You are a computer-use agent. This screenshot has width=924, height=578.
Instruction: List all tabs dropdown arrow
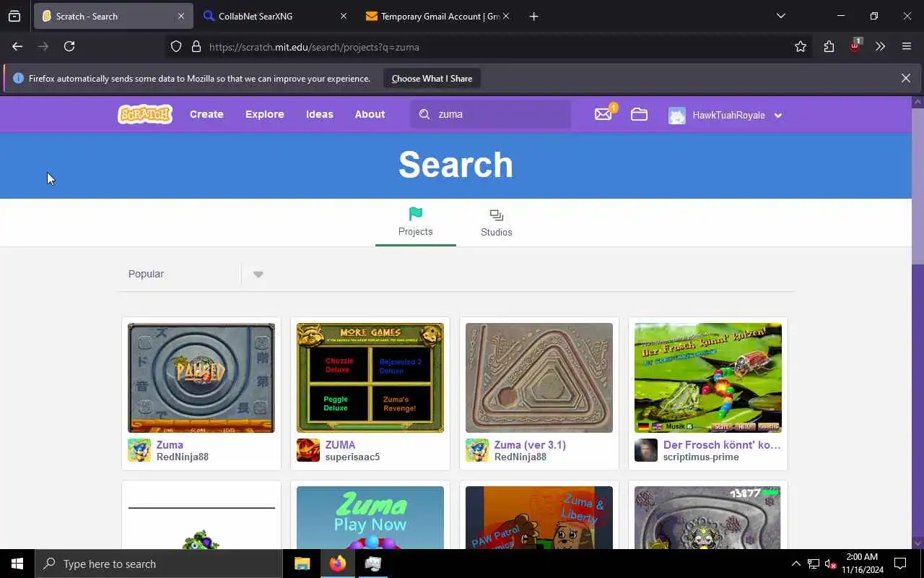(x=780, y=16)
